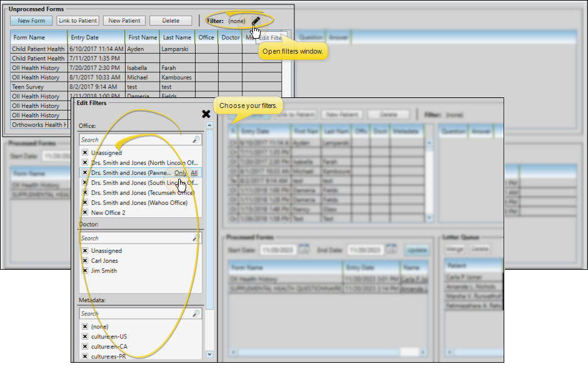
Task: Click the Link to Patient button
Action: pyautogui.click(x=77, y=20)
